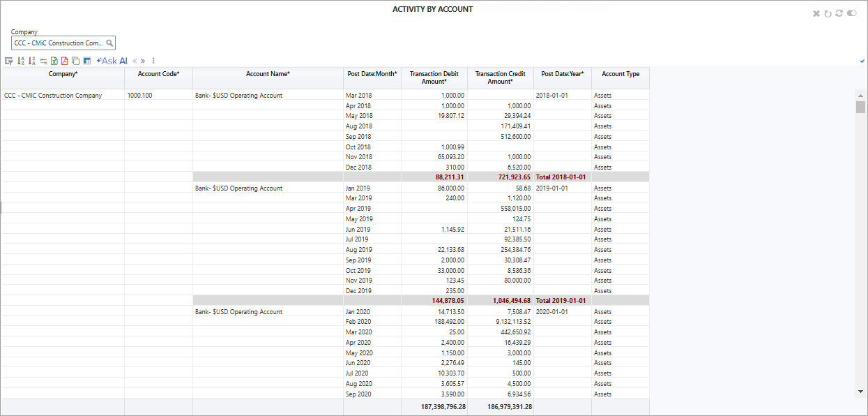Click the vertical scrollbar up arrow

click(860, 95)
